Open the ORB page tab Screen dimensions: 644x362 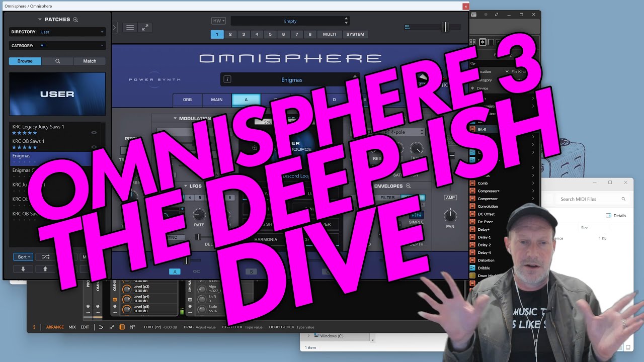click(187, 100)
